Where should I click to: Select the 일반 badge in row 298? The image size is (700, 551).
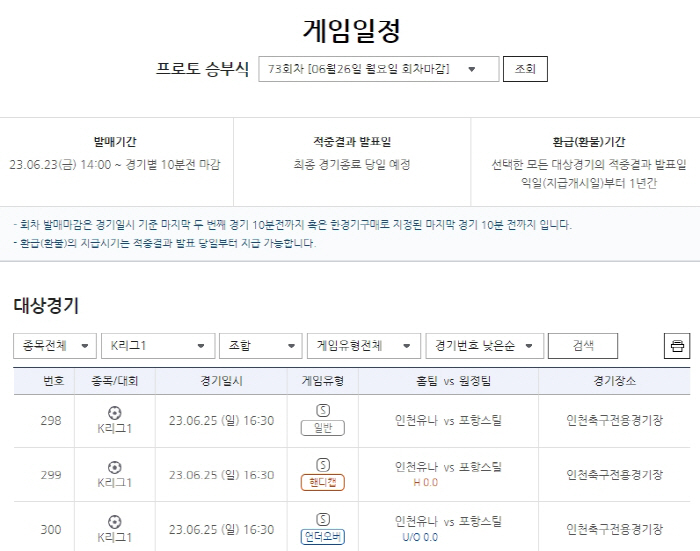point(322,429)
